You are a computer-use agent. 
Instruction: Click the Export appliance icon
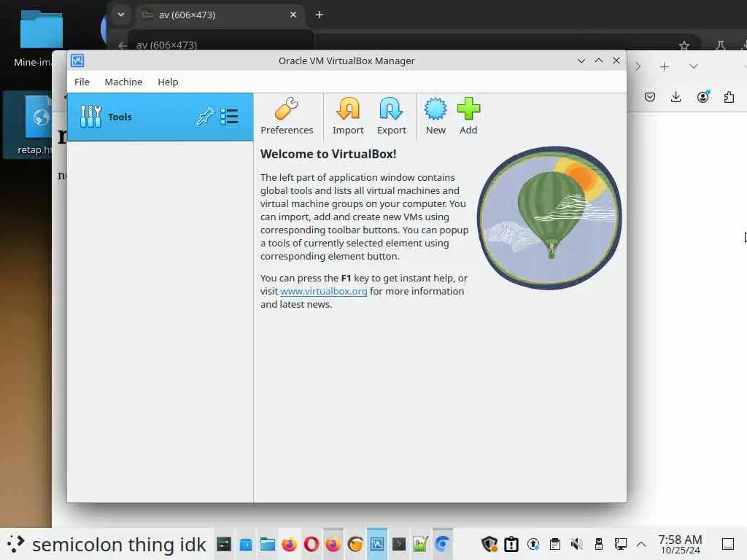click(391, 117)
